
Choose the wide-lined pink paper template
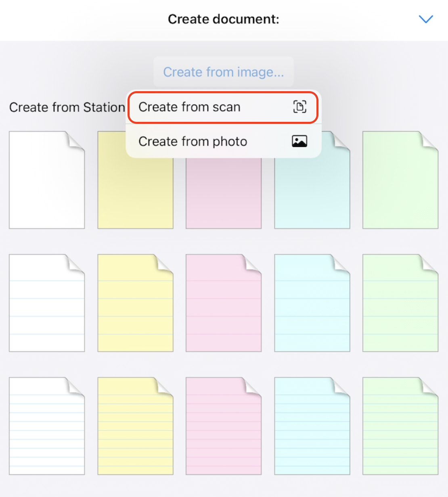(224, 303)
